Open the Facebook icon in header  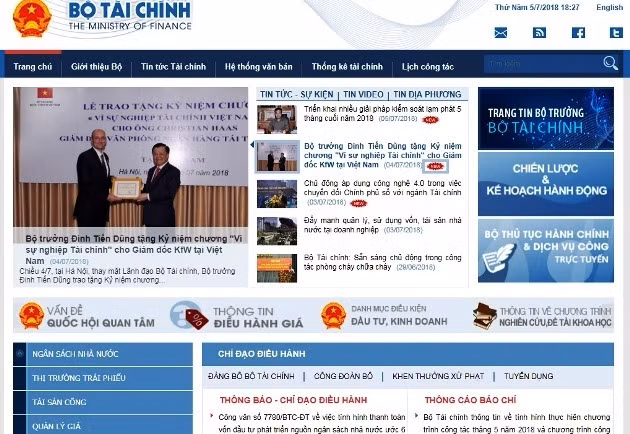578,33
